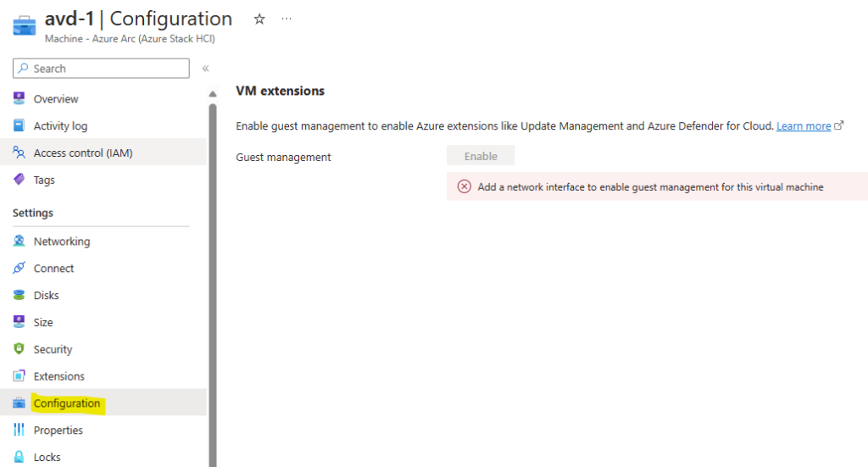868x467 pixels.
Task: Open the more options ellipsis menu
Action: 287,19
